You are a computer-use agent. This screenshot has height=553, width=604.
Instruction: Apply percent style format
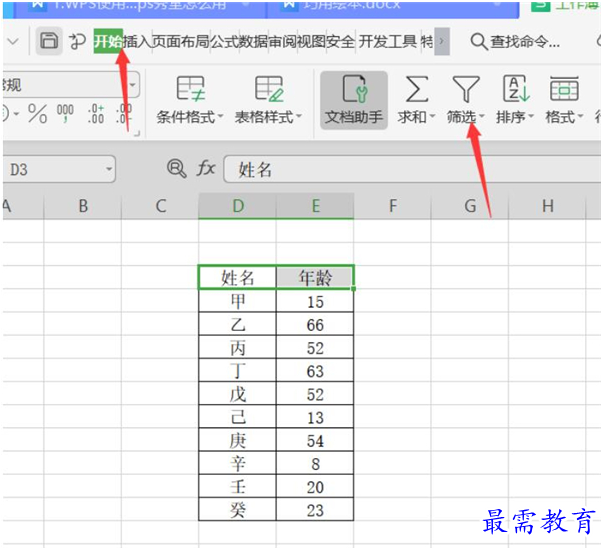point(37,114)
